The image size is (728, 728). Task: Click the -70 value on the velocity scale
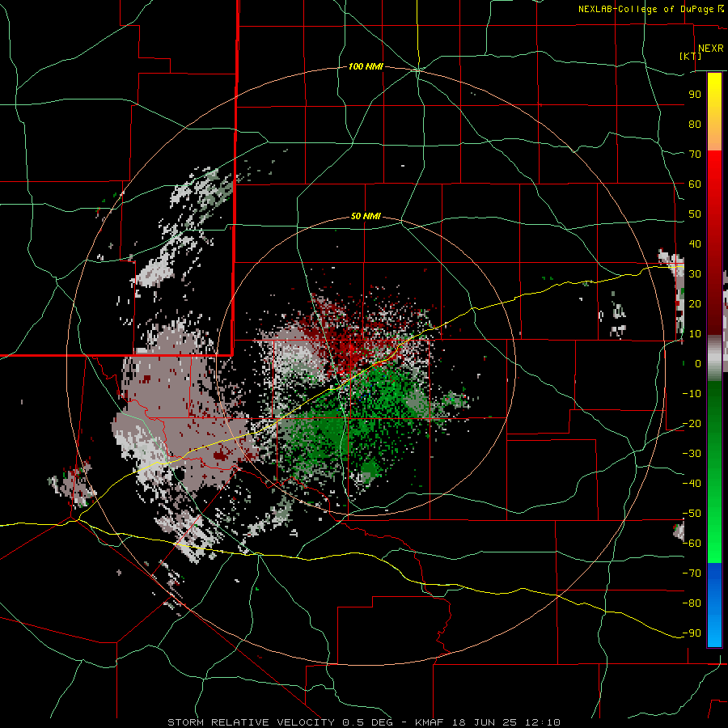(692, 574)
